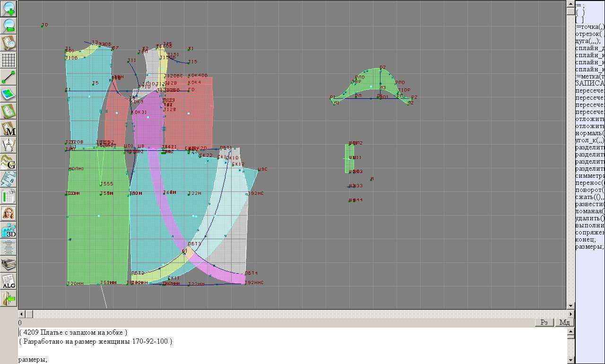Open the ALG algorithm document icon
The image size is (605, 364).
pyautogui.click(x=9, y=281)
